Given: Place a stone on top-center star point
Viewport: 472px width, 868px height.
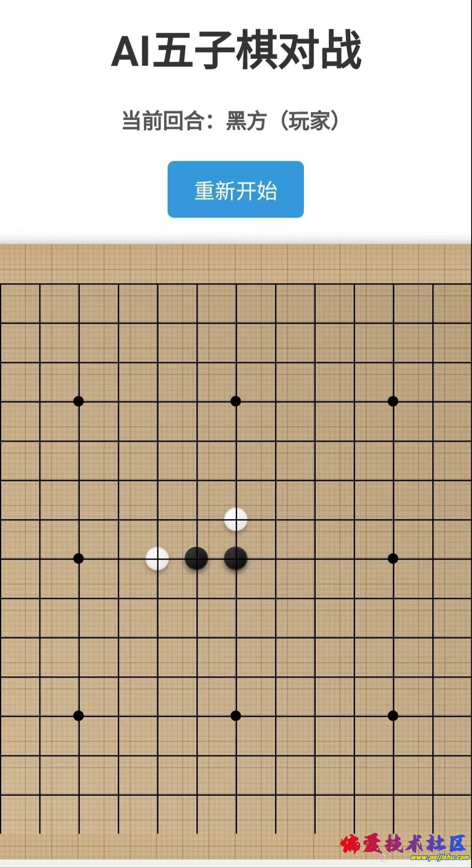Looking at the screenshot, I should tap(236, 401).
